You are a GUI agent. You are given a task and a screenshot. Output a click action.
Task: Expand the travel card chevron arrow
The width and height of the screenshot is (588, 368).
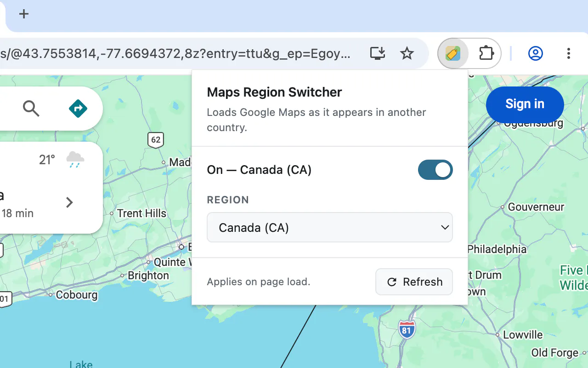point(69,202)
